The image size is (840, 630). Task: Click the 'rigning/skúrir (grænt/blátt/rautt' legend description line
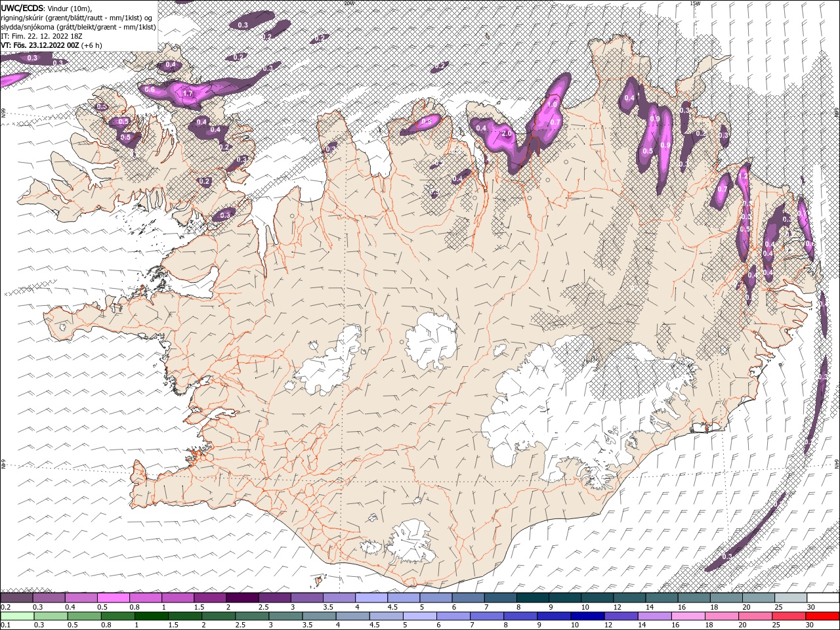(77, 18)
